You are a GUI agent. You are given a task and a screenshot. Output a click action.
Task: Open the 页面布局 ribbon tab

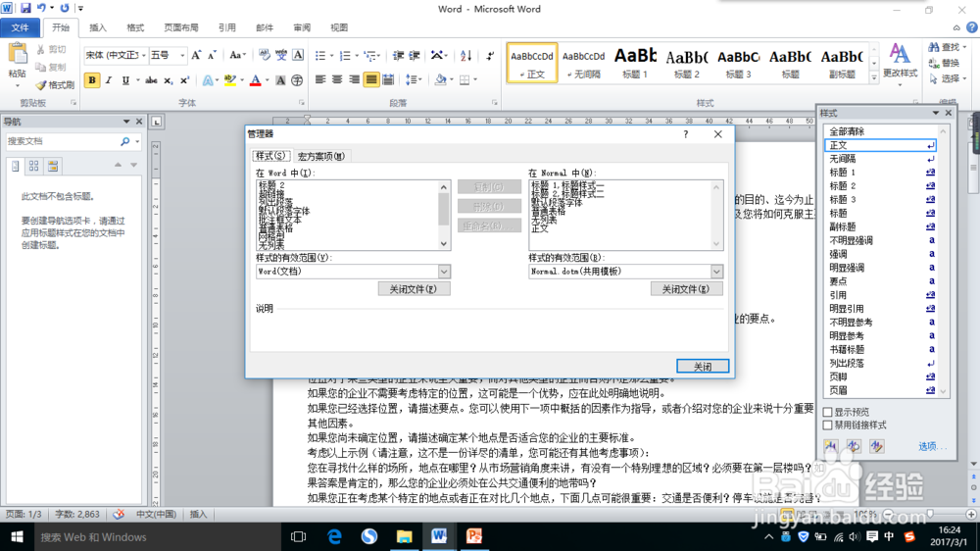[x=180, y=27]
